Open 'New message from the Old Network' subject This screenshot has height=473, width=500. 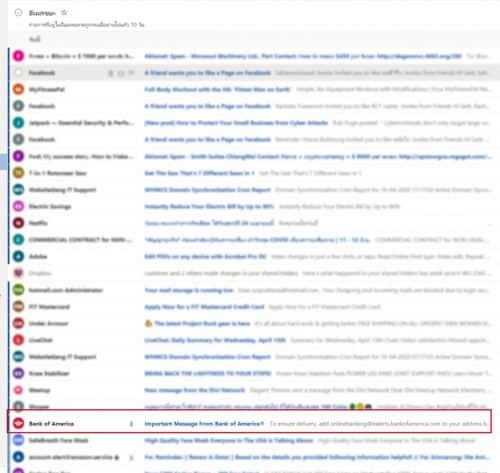195,390
